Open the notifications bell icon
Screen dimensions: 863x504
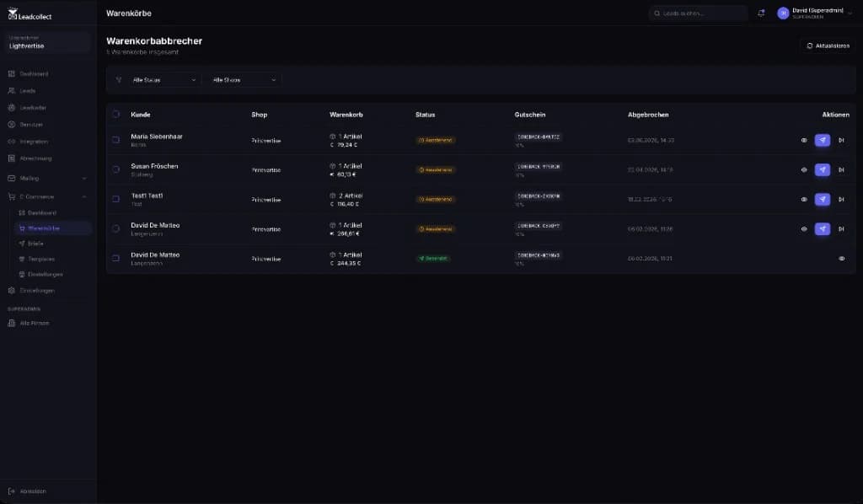tap(761, 13)
